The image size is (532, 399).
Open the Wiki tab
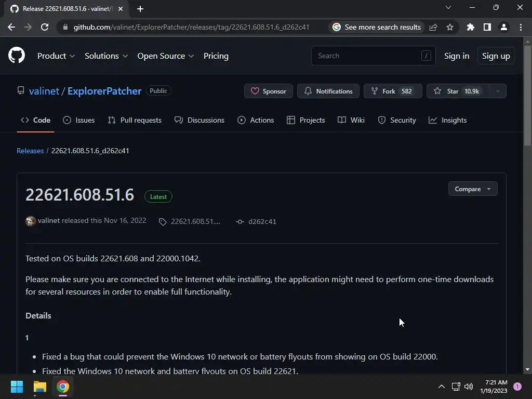coord(351,120)
